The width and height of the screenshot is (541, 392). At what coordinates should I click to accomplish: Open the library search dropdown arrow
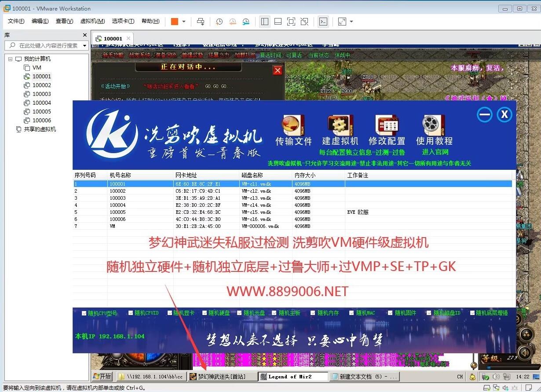pos(84,45)
